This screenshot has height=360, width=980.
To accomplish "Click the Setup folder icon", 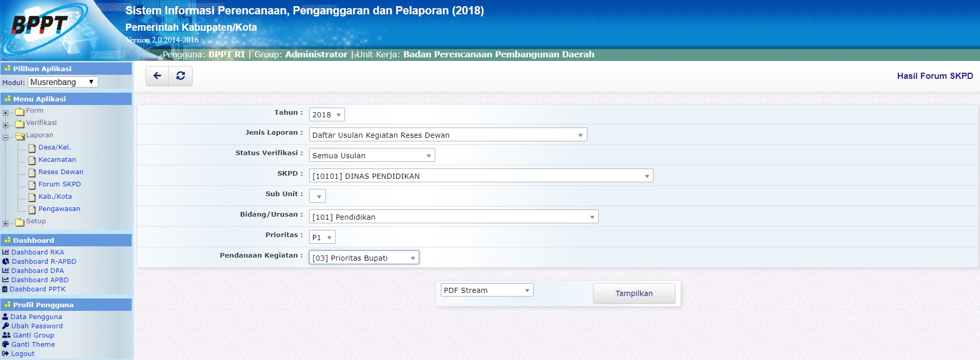I will click(x=20, y=222).
